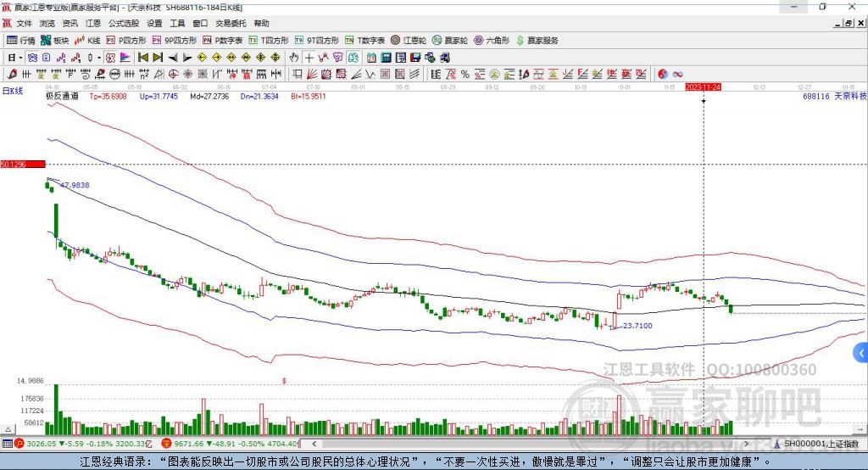Click the yin-yang red blue icon
Image resolution: width=868 pixels, height=470 pixels.
click(x=663, y=74)
